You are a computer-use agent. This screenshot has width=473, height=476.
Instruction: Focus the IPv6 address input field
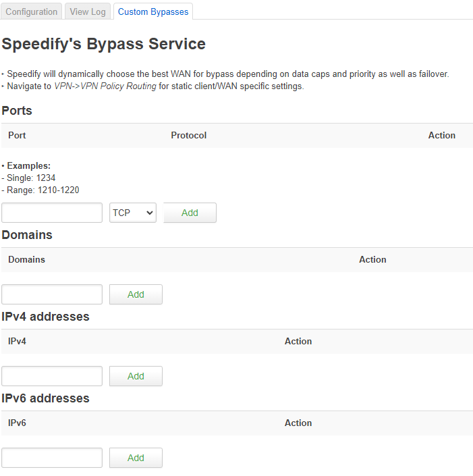pyautogui.click(x=52, y=458)
